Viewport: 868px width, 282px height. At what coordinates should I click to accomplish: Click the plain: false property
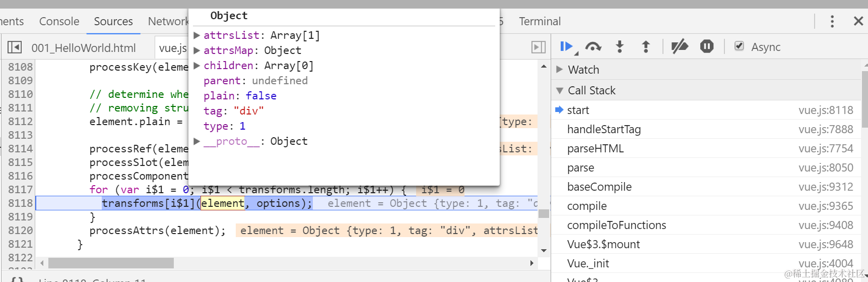coord(240,96)
